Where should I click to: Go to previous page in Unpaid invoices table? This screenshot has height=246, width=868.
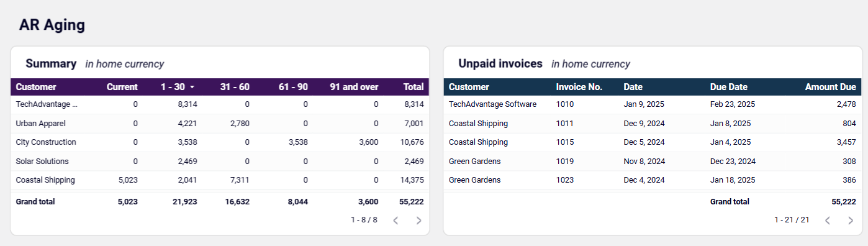827,220
